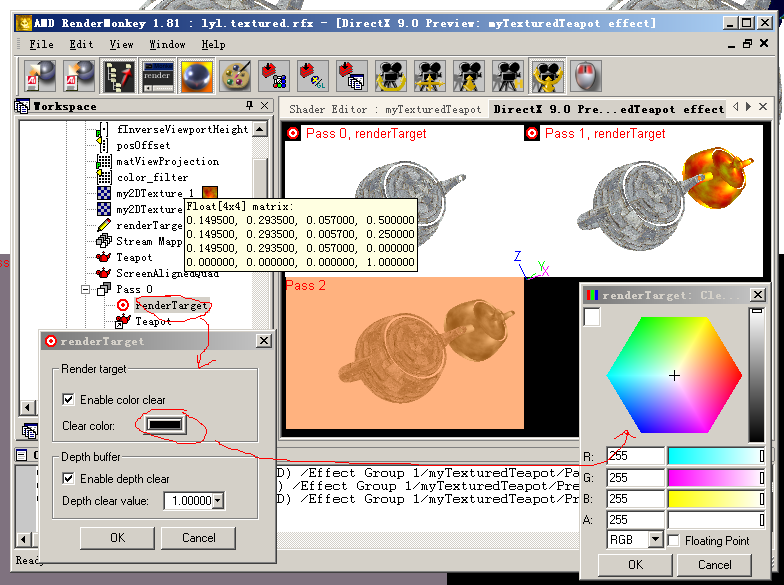This screenshot has height=585, width=784.
Task: Click the workspace tree scroll-up arrow
Action: click(260, 129)
